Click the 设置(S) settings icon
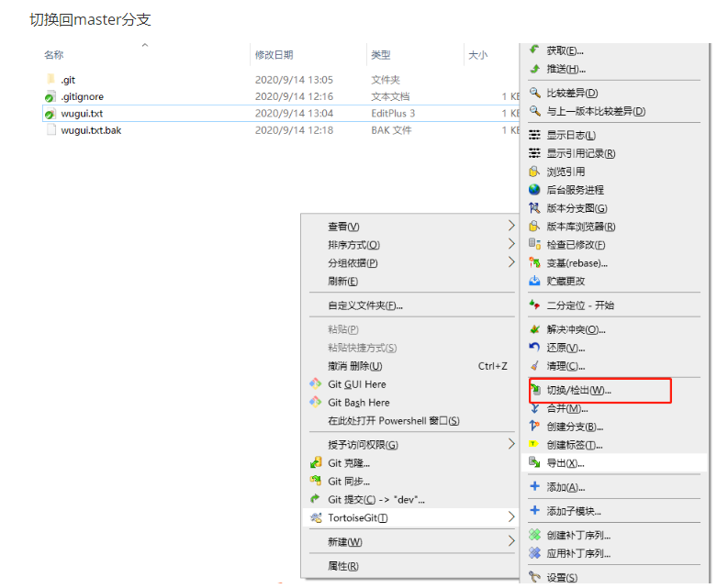The height and width of the screenshot is (588, 728). 534,577
